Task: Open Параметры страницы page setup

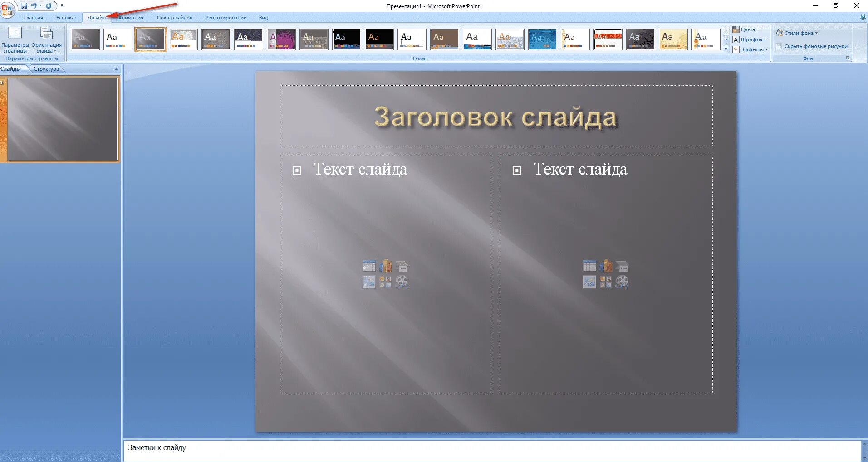Action: (15, 40)
